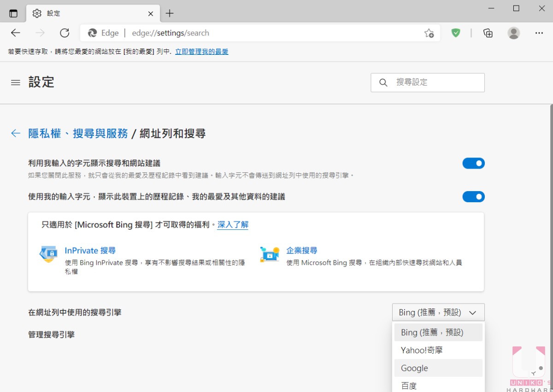Open the user profile avatar

[x=513, y=33]
